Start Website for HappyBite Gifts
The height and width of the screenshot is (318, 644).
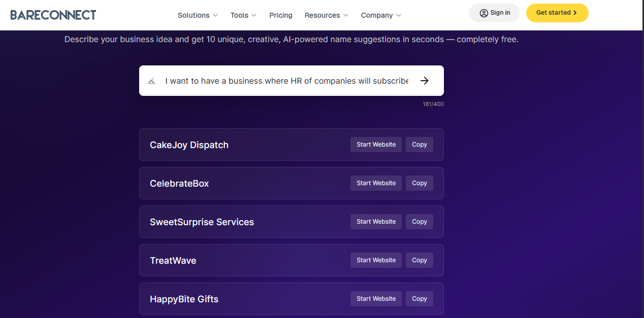pyautogui.click(x=376, y=298)
